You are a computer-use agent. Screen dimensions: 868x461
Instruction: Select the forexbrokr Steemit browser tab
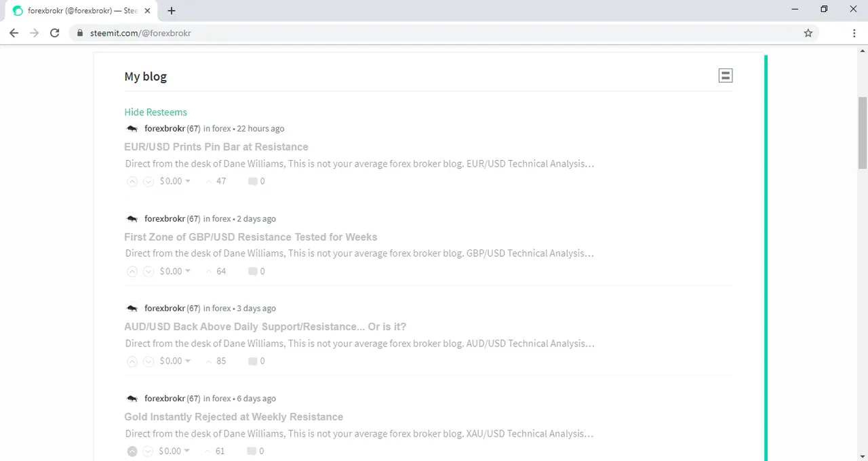point(81,11)
